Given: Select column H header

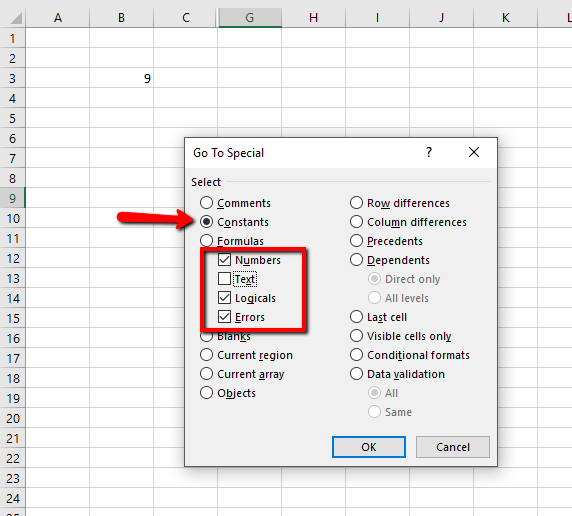Looking at the screenshot, I should click(x=314, y=17).
